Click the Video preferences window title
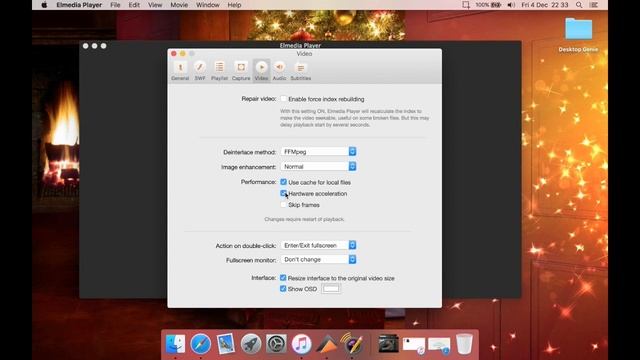The height and width of the screenshot is (360, 640). pos(304,53)
